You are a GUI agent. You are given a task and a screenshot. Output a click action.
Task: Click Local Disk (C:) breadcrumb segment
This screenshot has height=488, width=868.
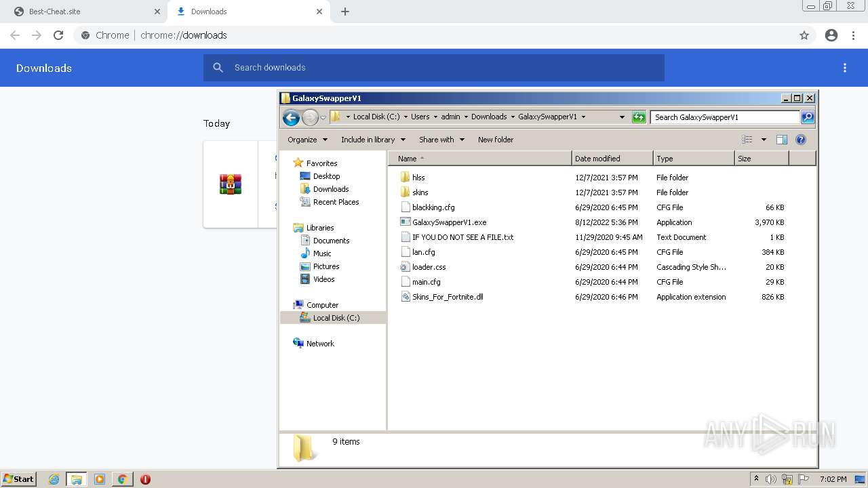pyautogui.click(x=376, y=117)
